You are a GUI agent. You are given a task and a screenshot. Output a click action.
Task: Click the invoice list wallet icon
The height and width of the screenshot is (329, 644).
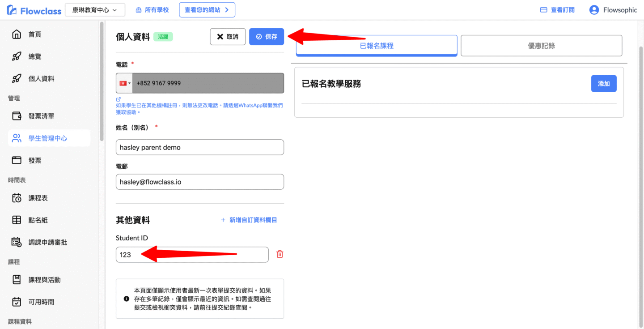17,116
